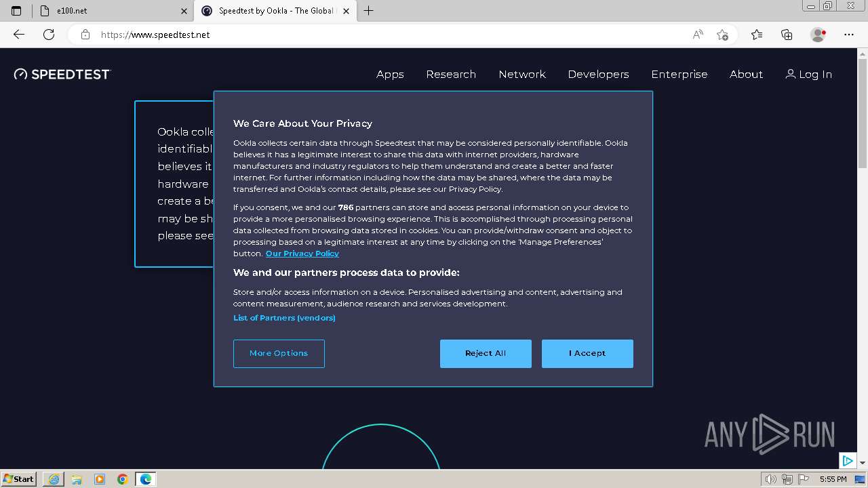Viewport: 868px width, 488px height.
Task: Open Google Chrome from the taskbar
Action: click(123, 479)
